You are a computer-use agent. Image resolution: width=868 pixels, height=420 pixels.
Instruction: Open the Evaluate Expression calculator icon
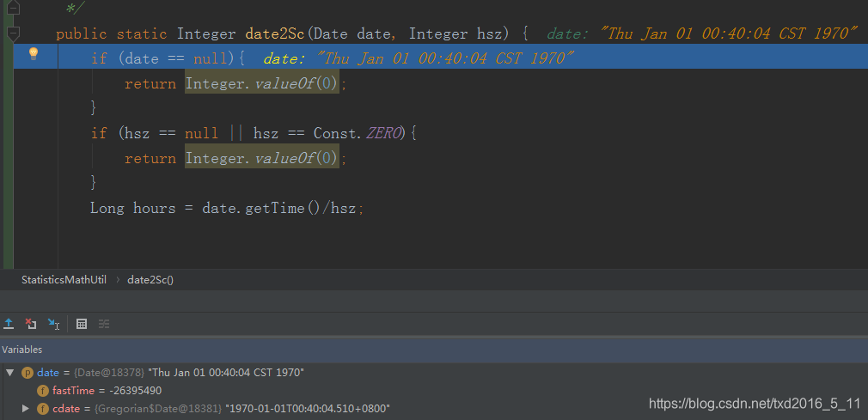coord(82,324)
